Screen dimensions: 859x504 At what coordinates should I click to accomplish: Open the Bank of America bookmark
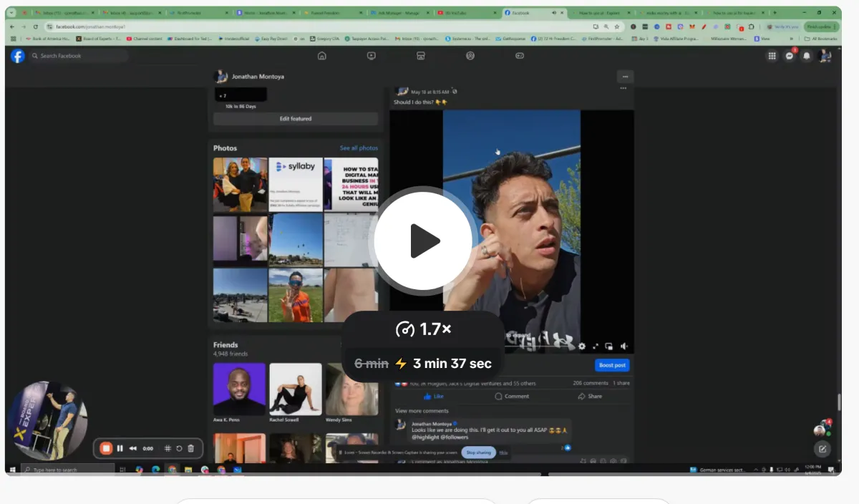pos(47,39)
